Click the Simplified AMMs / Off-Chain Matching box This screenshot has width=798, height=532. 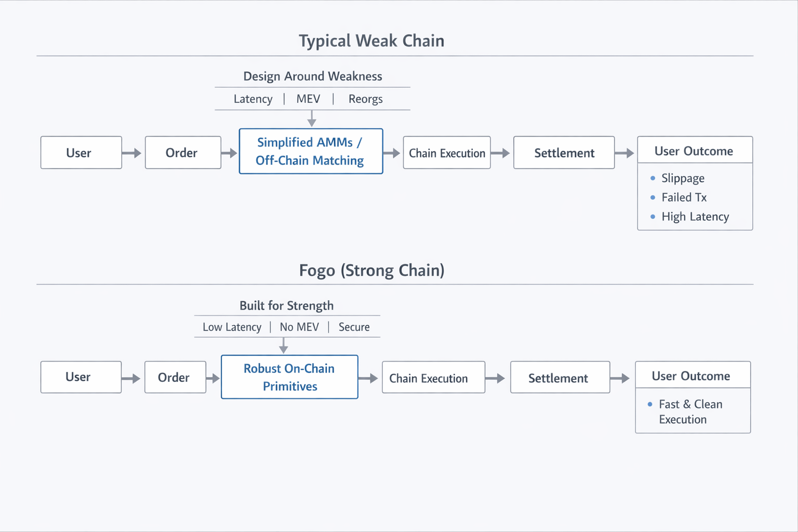311,151
